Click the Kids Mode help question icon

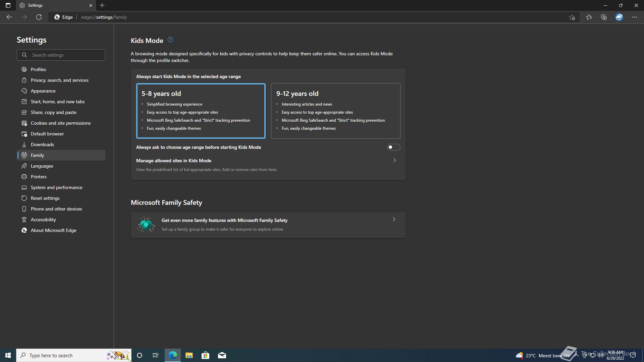click(170, 40)
